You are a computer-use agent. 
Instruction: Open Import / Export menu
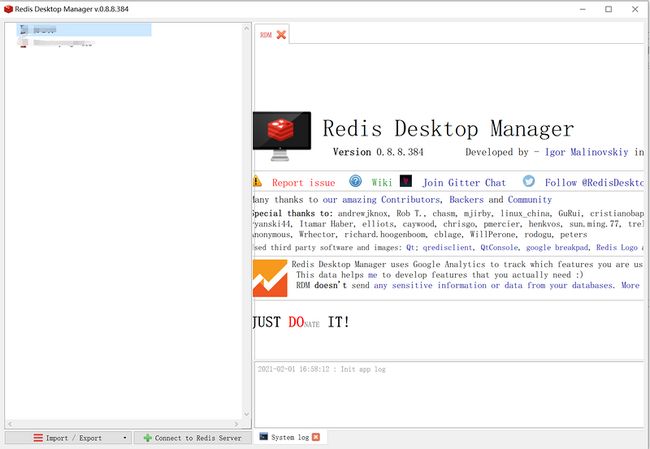(x=68, y=438)
